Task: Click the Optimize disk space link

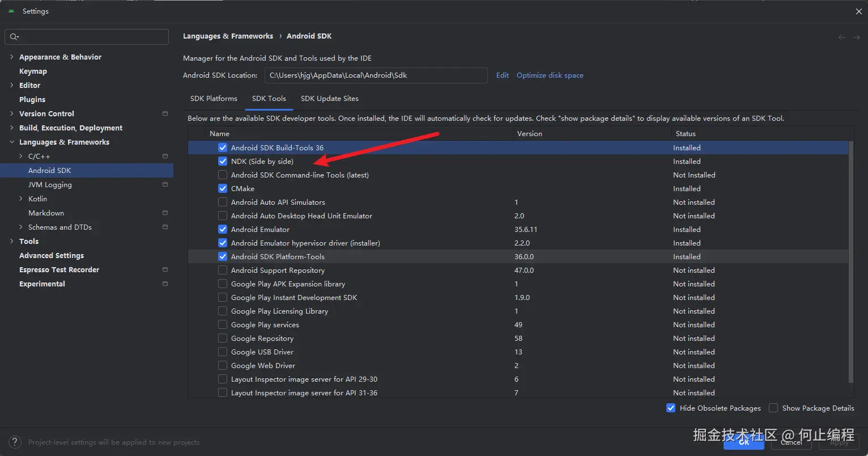Action: [x=550, y=75]
